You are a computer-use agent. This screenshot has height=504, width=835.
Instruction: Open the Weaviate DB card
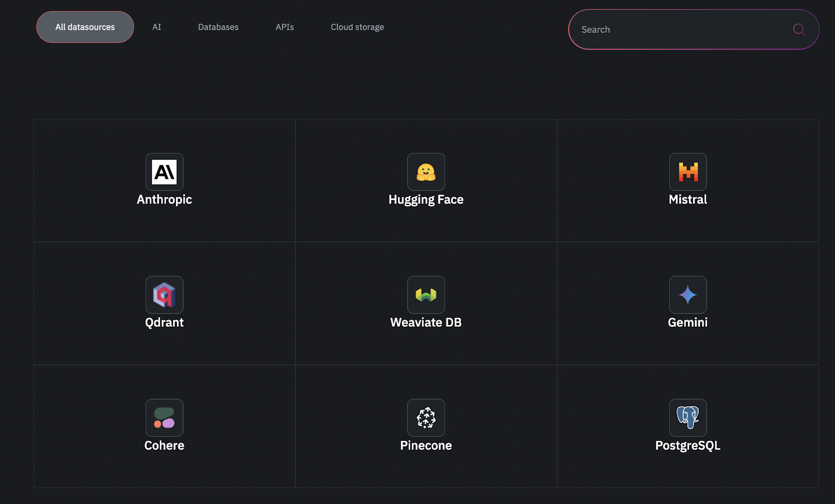(426, 303)
